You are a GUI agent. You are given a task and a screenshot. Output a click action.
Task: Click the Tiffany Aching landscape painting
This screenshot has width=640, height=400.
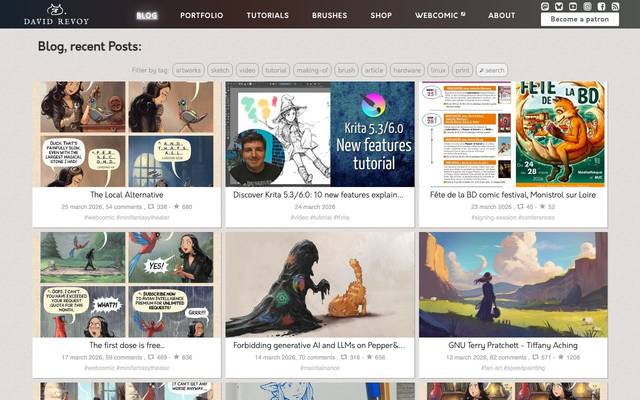(x=513, y=284)
